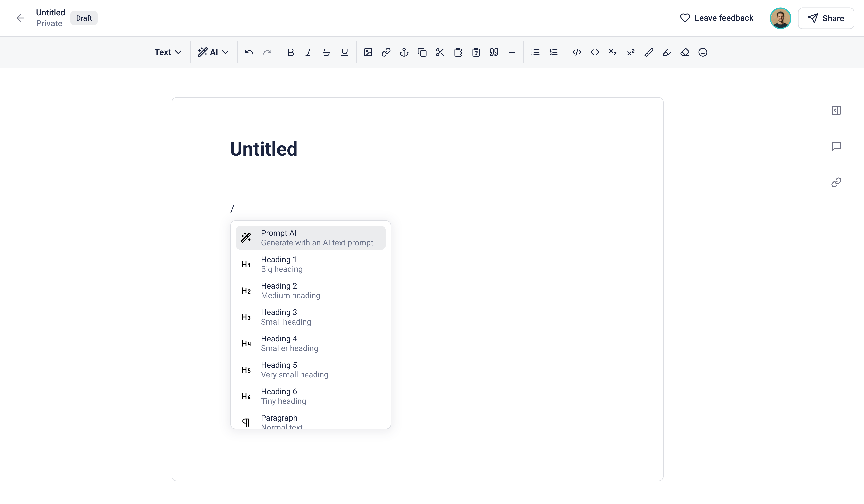Viewport: 864px width, 504px height.
Task: Click the anchor icon in toolbar
Action: tap(404, 52)
